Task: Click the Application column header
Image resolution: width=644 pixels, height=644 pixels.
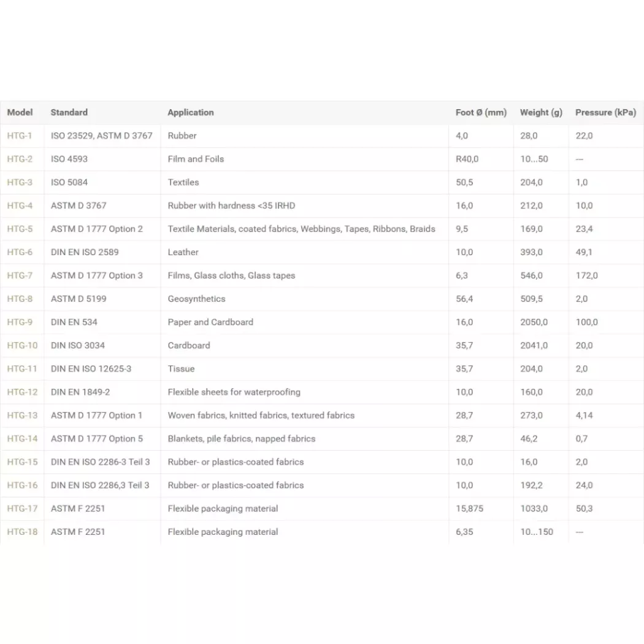Action: (x=191, y=112)
